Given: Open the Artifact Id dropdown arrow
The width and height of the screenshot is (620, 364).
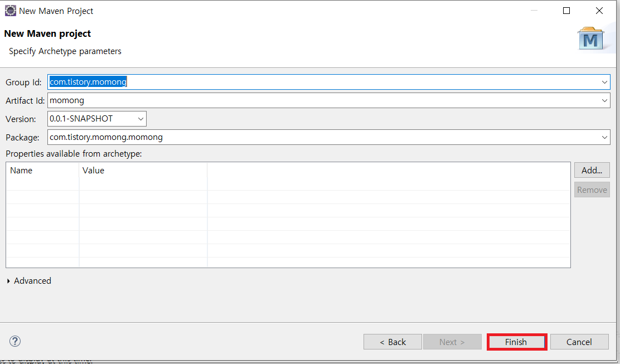Looking at the screenshot, I should (x=604, y=101).
